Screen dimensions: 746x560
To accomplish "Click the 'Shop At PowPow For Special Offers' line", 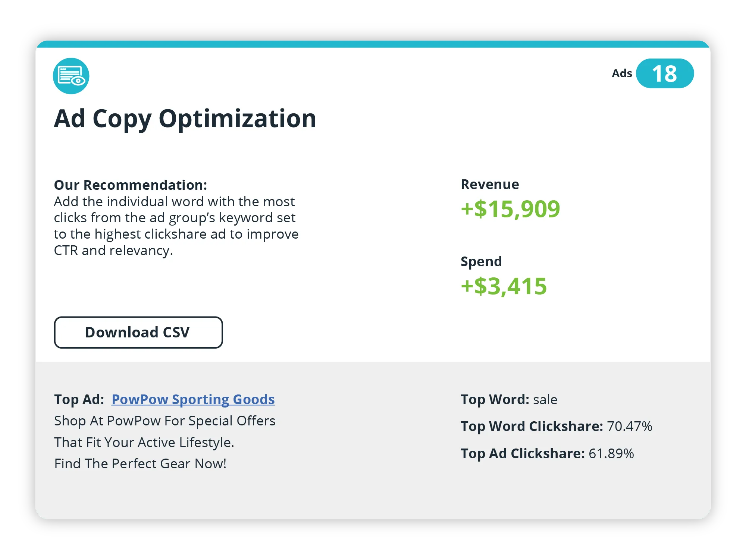I will click(164, 421).
